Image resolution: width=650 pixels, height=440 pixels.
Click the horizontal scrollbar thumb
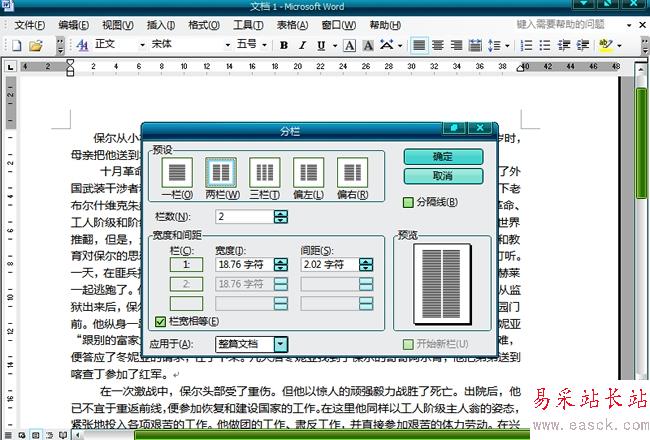click(x=332, y=435)
